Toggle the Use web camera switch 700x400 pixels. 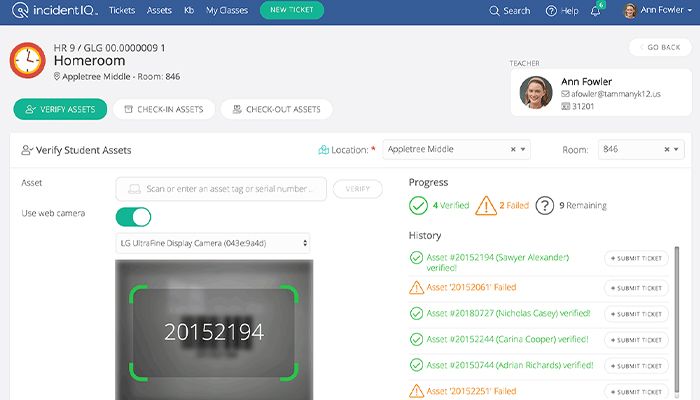point(133,217)
